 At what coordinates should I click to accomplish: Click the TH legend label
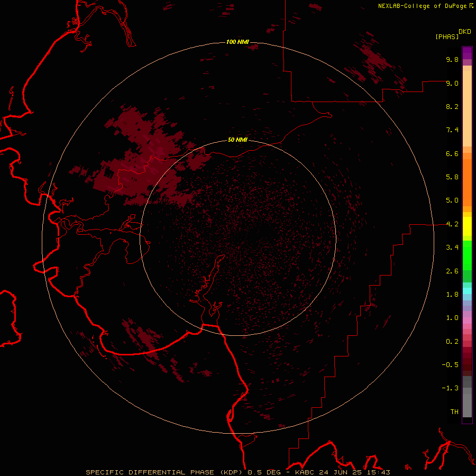[454, 412]
